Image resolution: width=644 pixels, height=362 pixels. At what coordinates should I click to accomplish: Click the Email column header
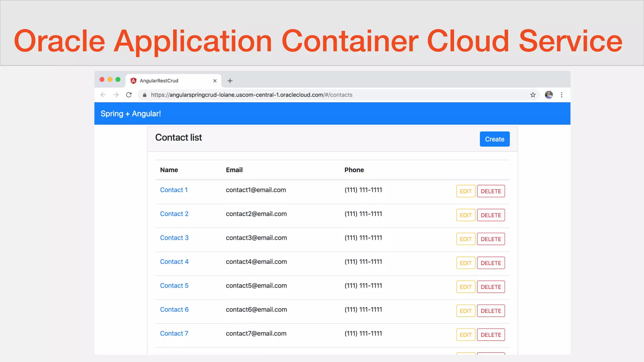(234, 170)
